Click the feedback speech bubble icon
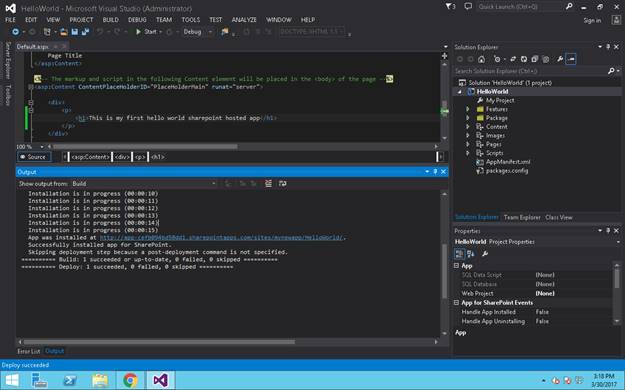 [x=468, y=7]
